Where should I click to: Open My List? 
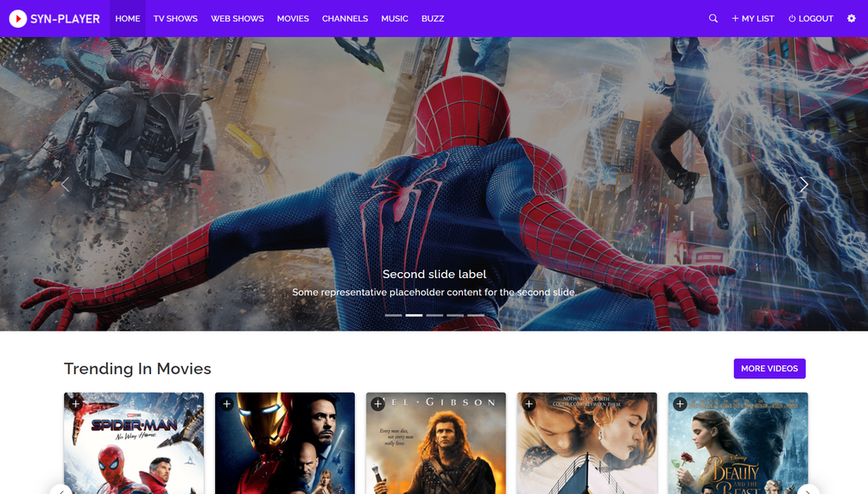coord(753,18)
